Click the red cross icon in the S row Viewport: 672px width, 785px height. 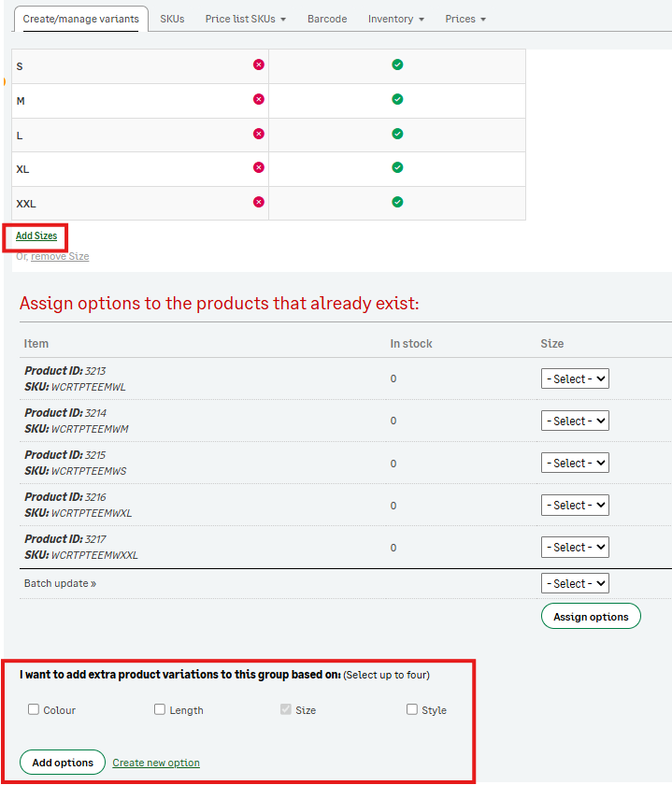click(258, 64)
